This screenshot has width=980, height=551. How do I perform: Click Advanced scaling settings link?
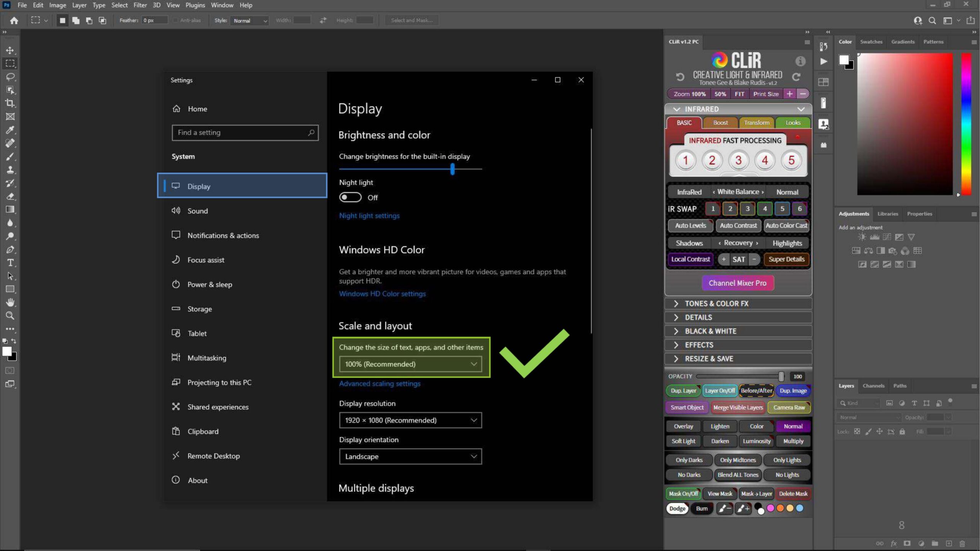[x=379, y=383]
